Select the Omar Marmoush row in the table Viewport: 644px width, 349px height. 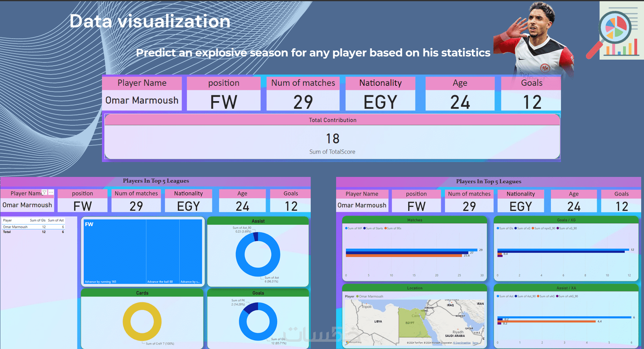click(33, 227)
